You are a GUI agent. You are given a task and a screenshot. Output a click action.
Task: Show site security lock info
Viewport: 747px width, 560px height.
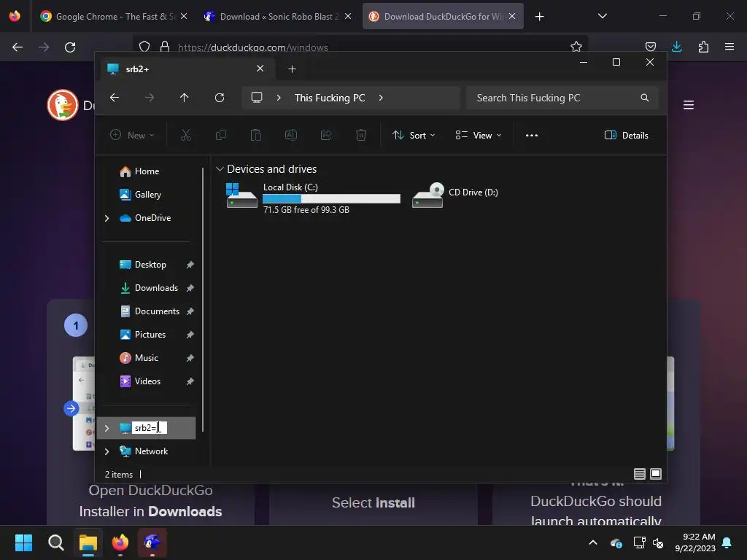click(165, 47)
